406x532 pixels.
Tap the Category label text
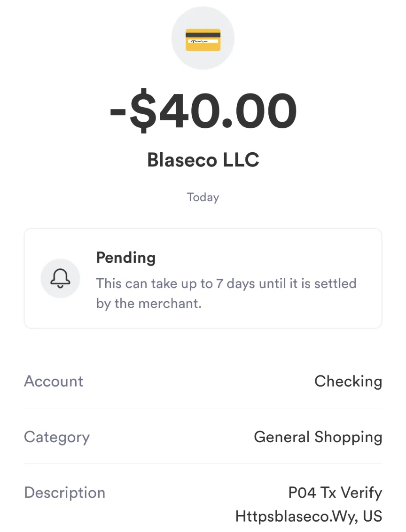[x=57, y=438]
